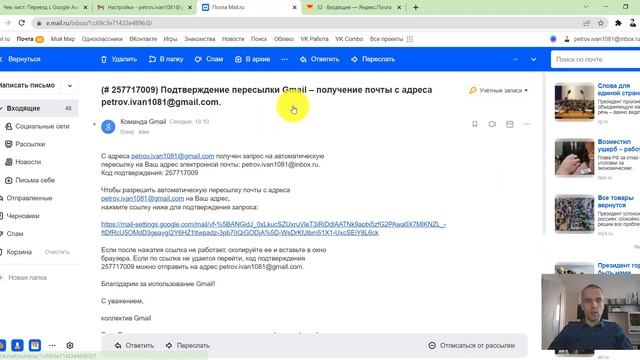The width and height of the screenshot is (640, 360).
Task: Open Новости in portal menu
Action: (x=233, y=39)
